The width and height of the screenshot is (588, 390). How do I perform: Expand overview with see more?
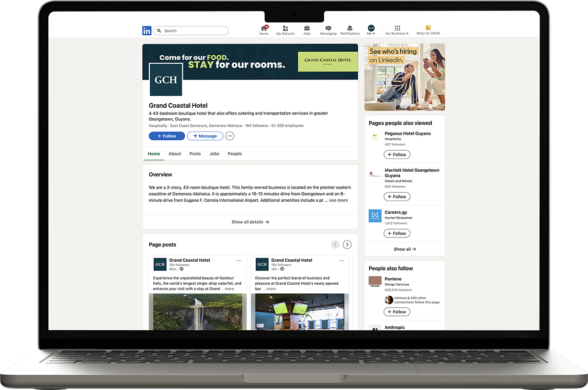tap(339, 201)
